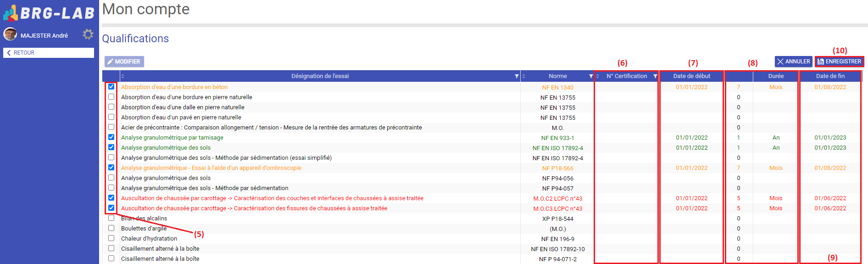Screen dimensions: 868x264
Task: Check Absorption d'eau d'un pavé en pierre naturelle
Action: pos(111,117)
